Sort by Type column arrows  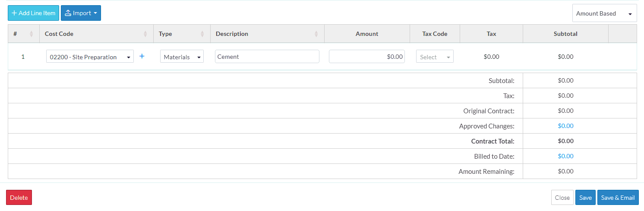[x=202, y=34]
